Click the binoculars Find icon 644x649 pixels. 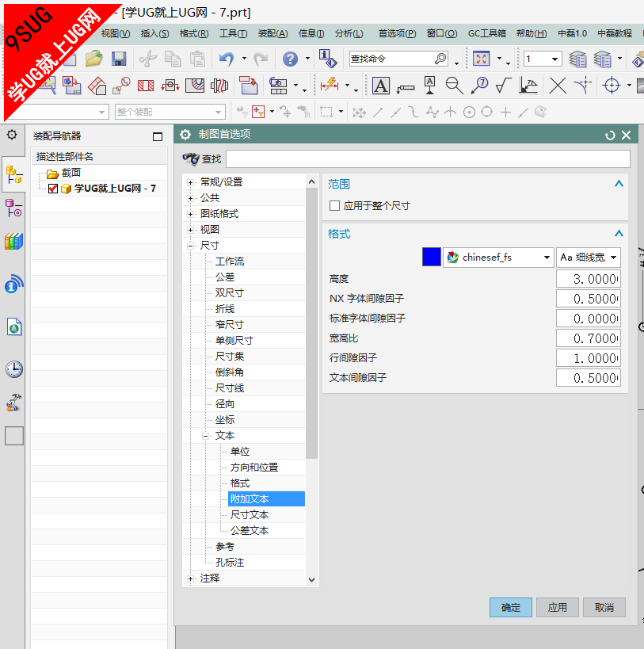pyautogui.click(x=191, y=158)
